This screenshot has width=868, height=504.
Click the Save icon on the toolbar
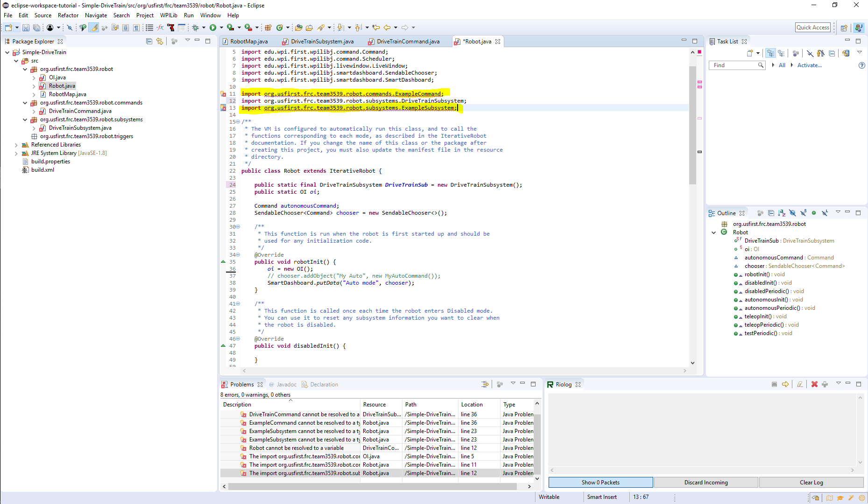26,28
